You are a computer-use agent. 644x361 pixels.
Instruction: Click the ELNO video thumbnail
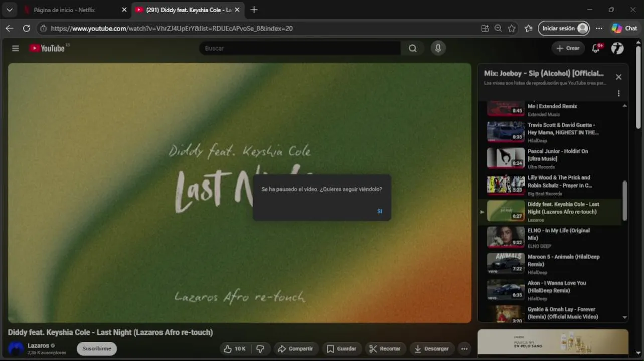point(506,237)
